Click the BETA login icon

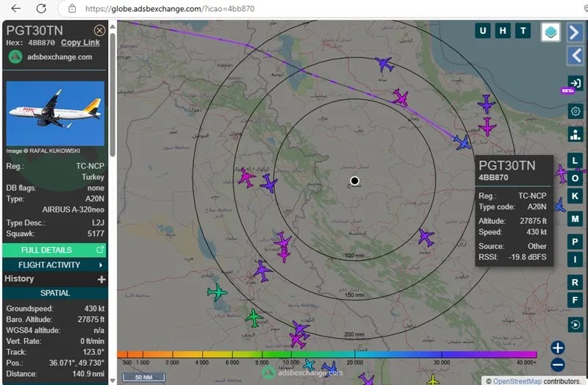coord(574,84)
